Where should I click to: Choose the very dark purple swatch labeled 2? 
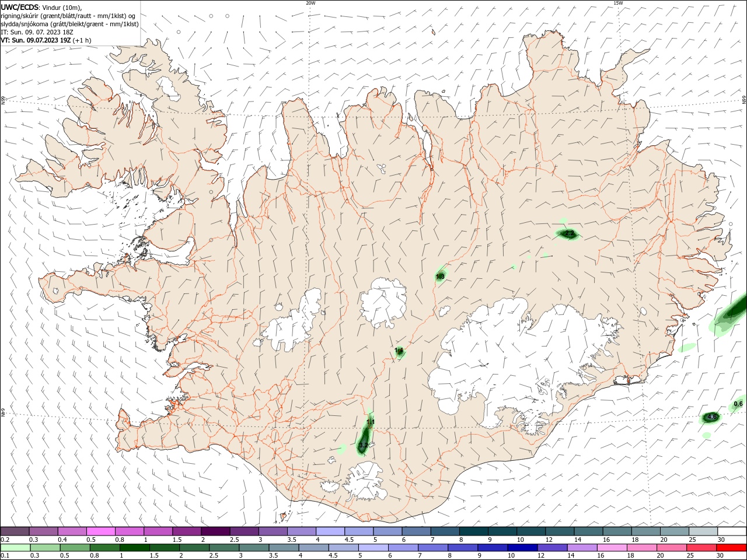tap(215, 531)
